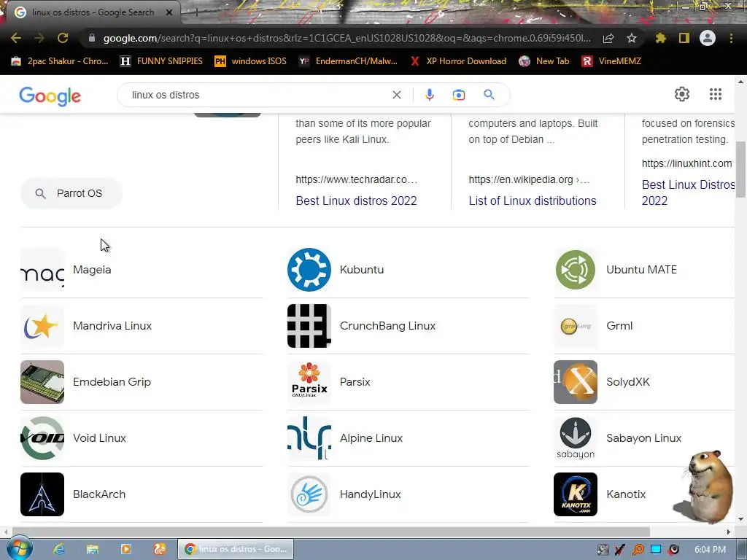The image size is (747, 560).
Task: Bookmark this page with the star icon
Action: click(x=631, y=38)
